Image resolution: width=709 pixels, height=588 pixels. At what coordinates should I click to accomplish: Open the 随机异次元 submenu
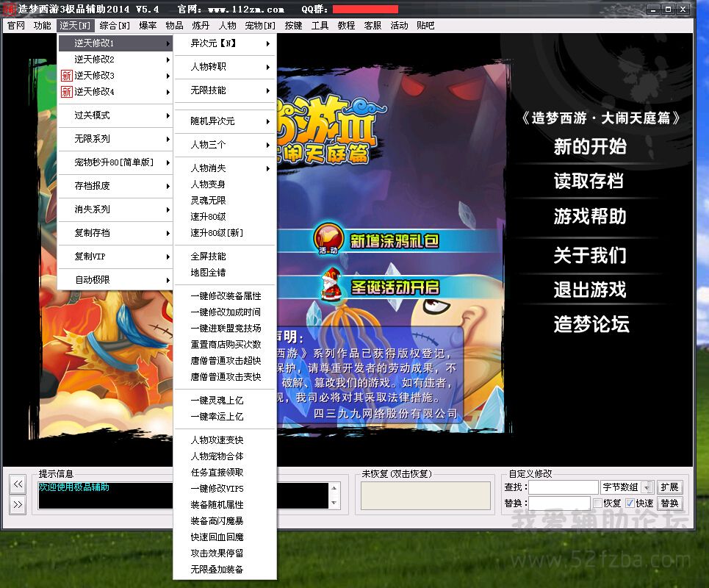(x=225, y=121)
